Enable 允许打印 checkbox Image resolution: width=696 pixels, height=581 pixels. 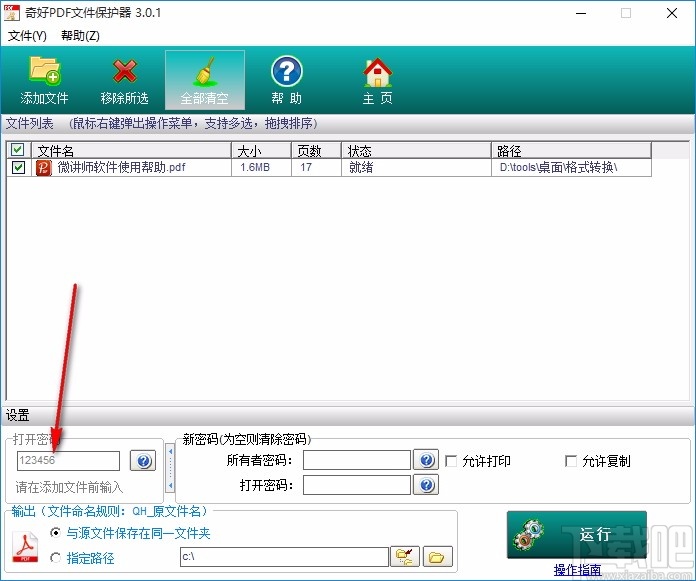point(451,461)
